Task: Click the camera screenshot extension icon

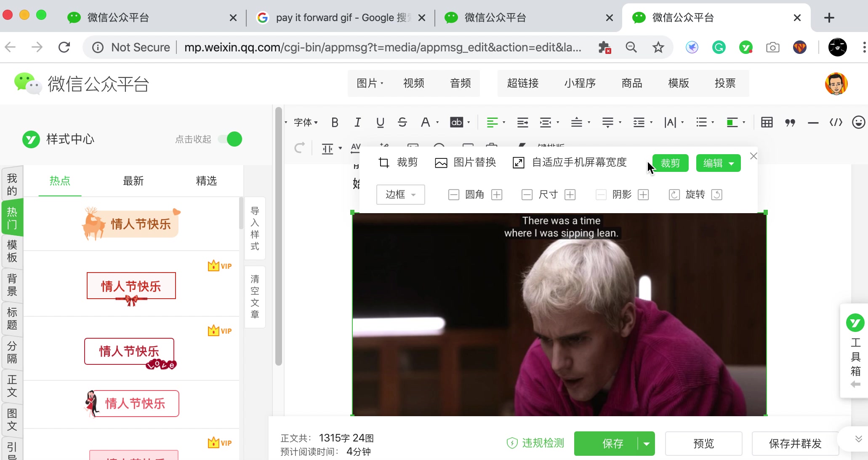Action: (772, 47)
